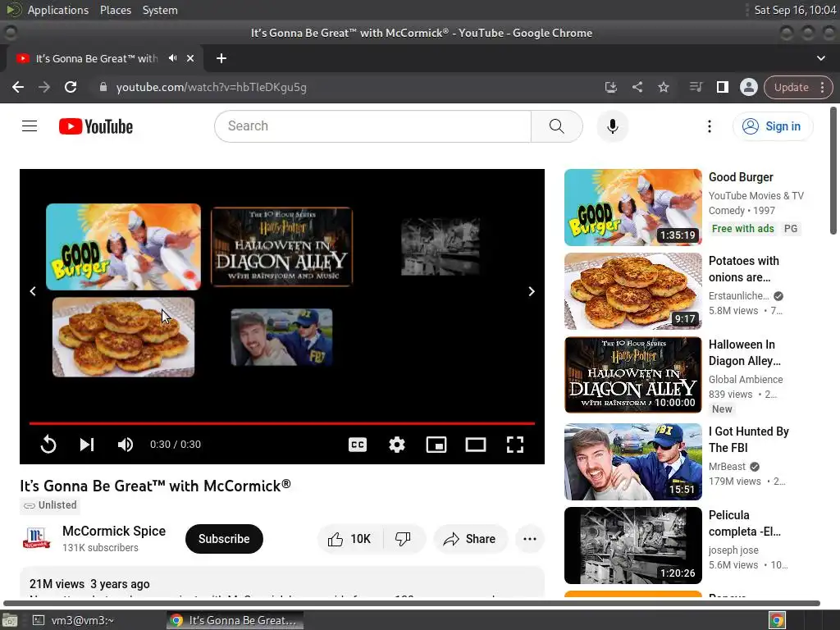840x630 pixels.
Task: Mute the video player volume
Action: [x=126, y=444]
